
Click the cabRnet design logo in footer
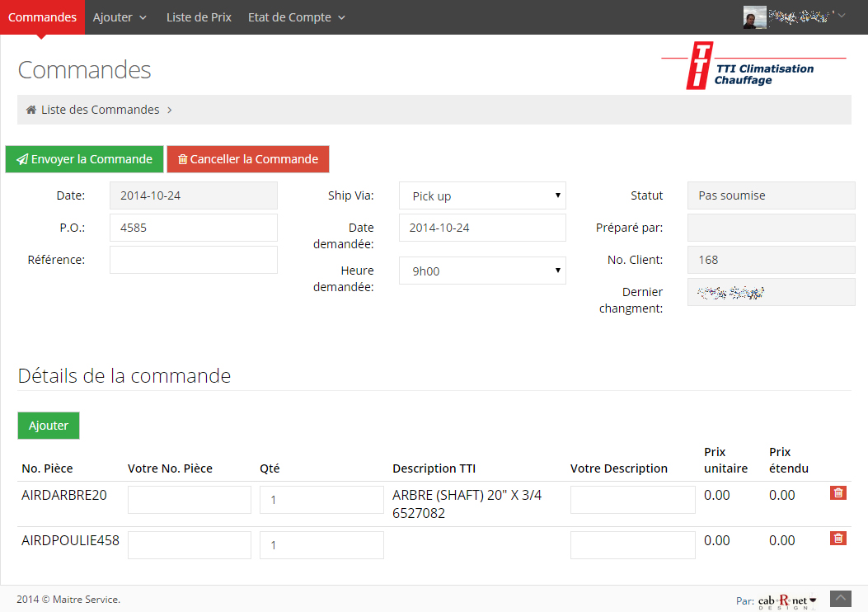coord(786,600)
